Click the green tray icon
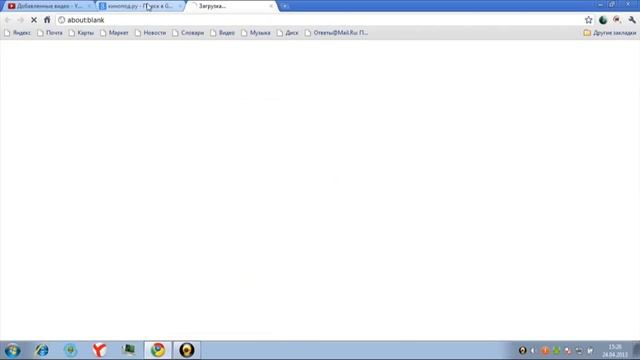 [556, 350]
